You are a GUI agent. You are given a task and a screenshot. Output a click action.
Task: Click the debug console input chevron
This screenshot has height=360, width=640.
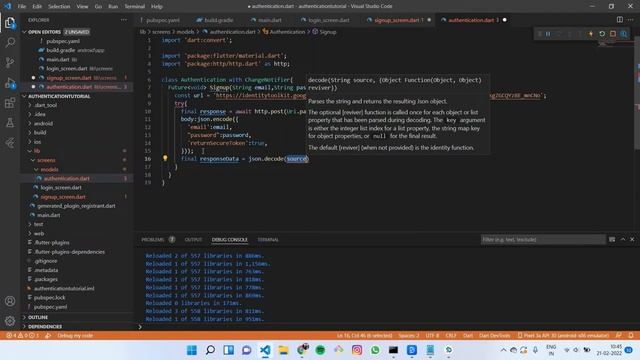[140, 327]
